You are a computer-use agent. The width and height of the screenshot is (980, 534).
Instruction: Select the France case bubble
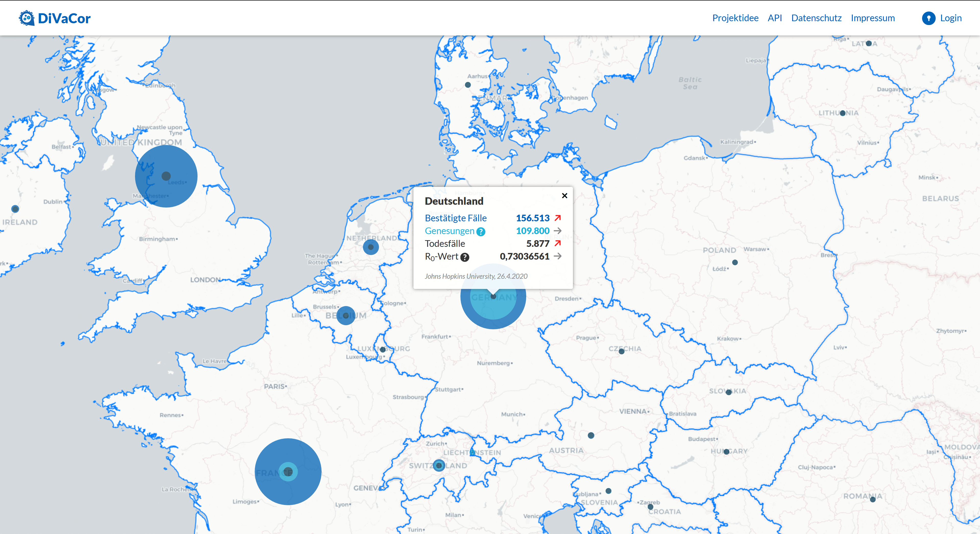tap(288, 472)
